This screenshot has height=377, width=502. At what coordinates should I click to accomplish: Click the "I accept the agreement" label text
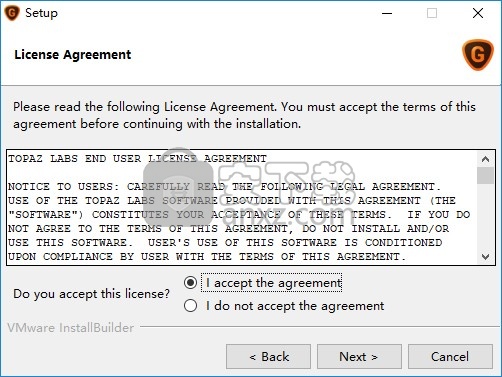[274, 283]
